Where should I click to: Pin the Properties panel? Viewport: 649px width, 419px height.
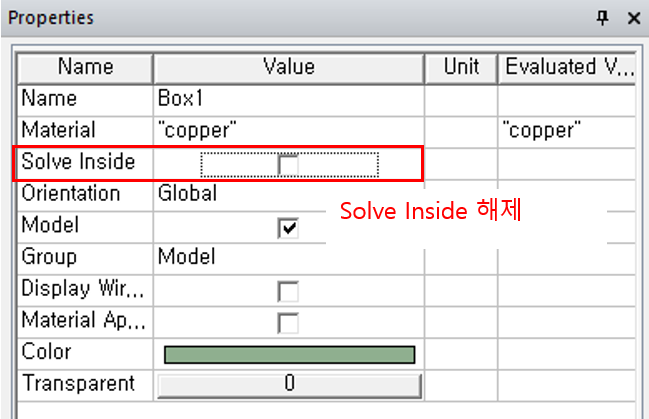[x=602, y=18]
